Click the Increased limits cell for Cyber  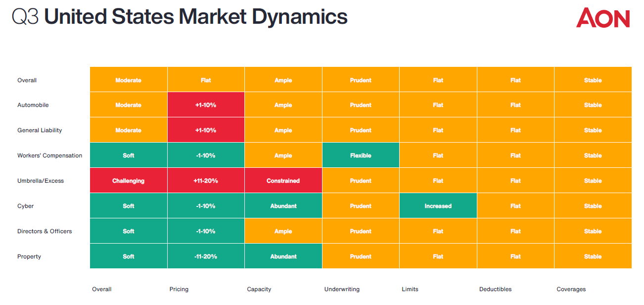coord(438,206)
